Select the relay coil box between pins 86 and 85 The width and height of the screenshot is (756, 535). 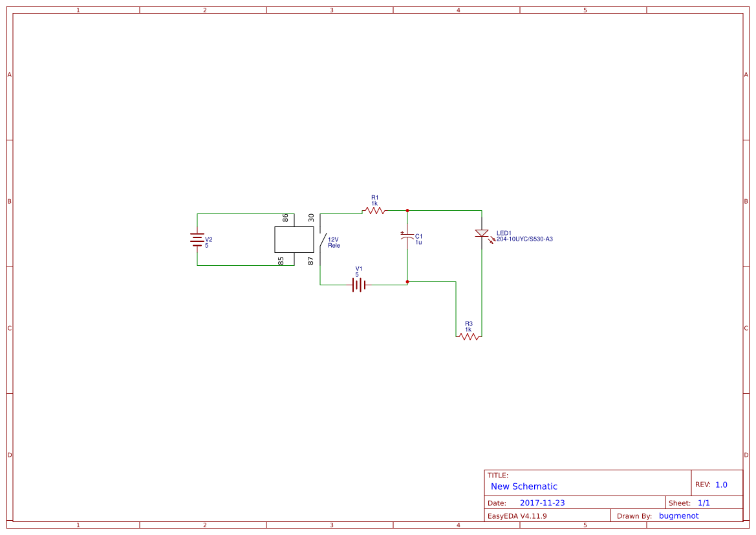294,239
